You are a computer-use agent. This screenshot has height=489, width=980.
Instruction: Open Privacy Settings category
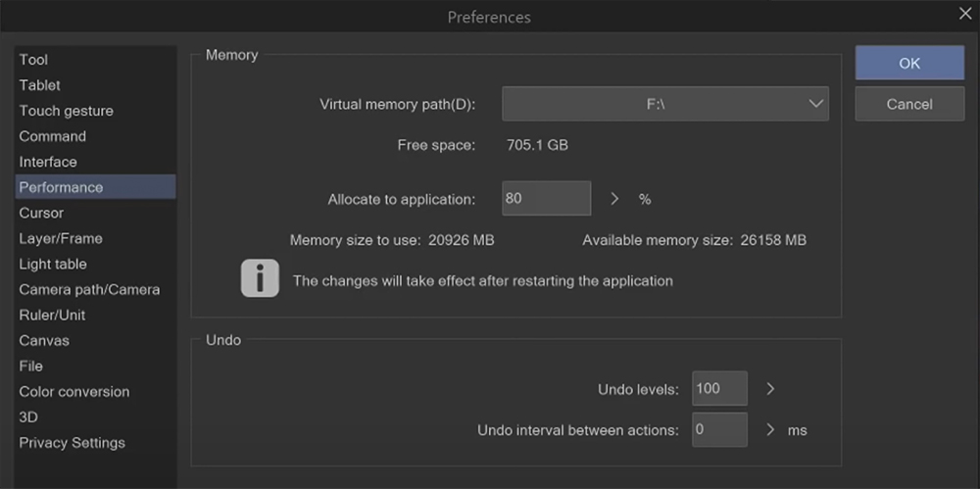[x=73, y=442]
